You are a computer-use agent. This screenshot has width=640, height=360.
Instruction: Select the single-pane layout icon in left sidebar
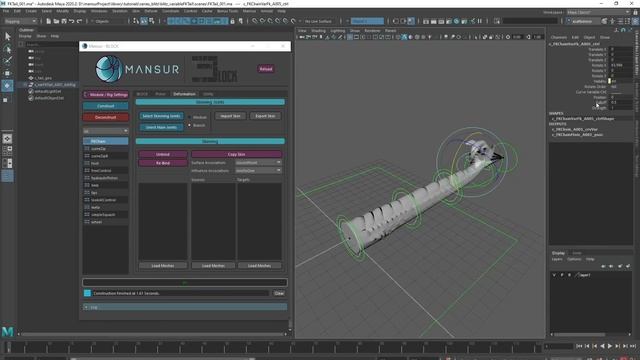7,139
